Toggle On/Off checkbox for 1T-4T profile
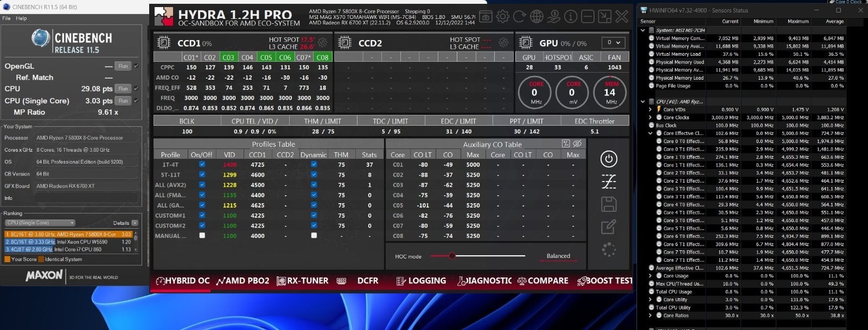The width and height of the screenshot is (868, 330). [202, 164]
